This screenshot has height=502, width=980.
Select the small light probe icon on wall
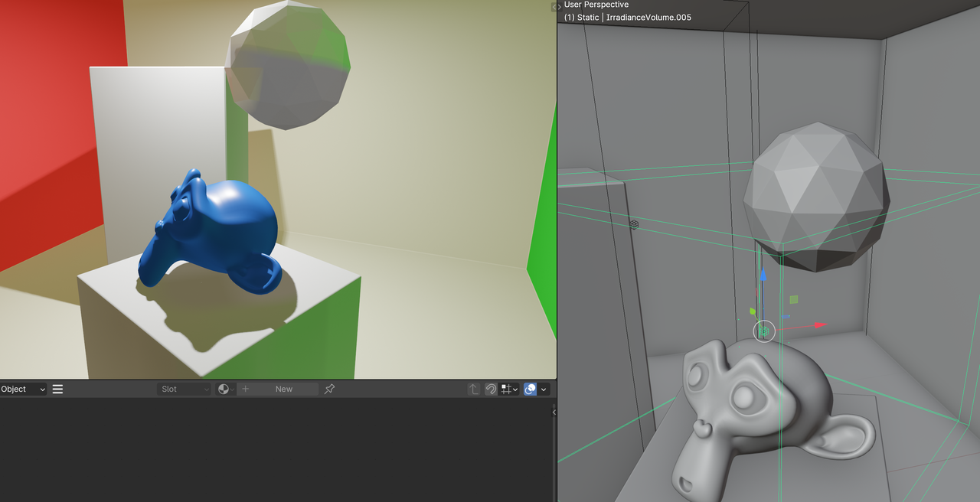[634, 224]
